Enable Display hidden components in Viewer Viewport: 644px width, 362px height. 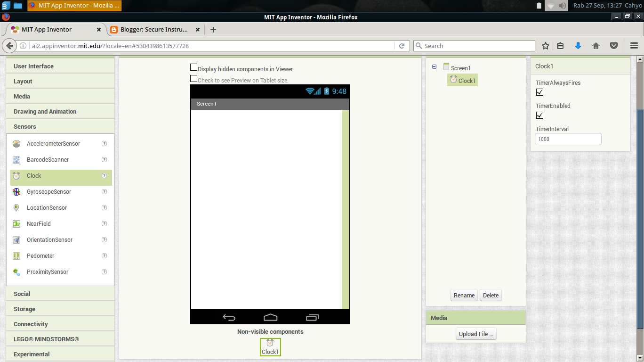tap(193, 67)
